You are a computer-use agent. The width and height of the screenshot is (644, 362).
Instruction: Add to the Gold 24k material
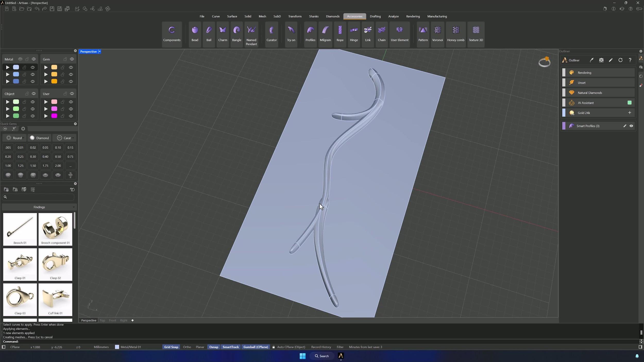630,113
